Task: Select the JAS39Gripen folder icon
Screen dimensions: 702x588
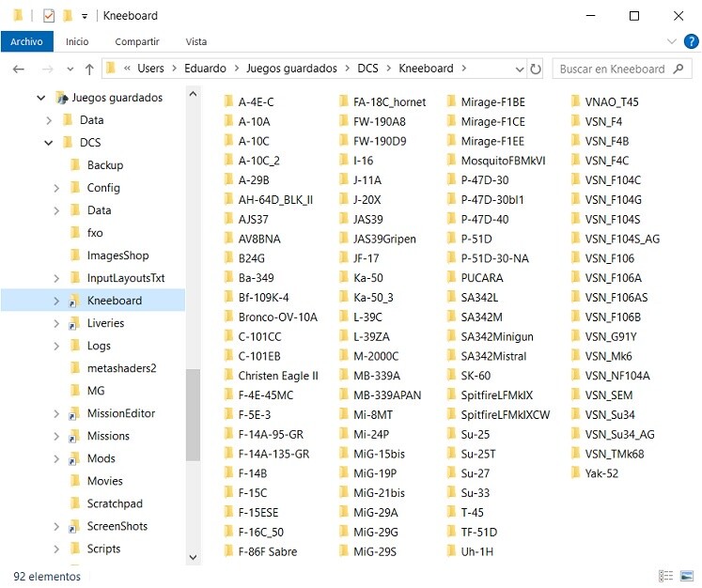Action: coord(344,238)
